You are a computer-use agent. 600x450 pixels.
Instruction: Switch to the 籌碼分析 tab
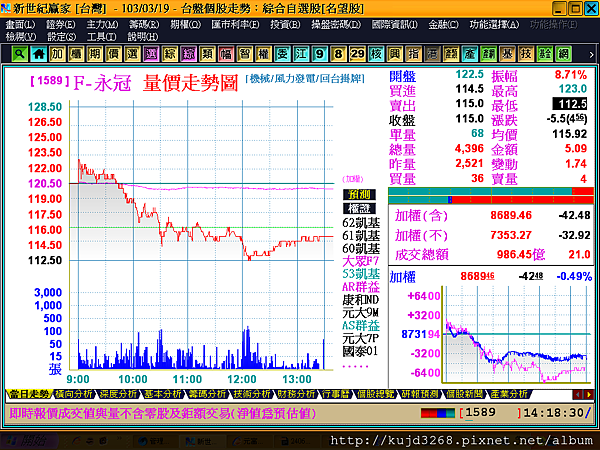tap(208, 394)
